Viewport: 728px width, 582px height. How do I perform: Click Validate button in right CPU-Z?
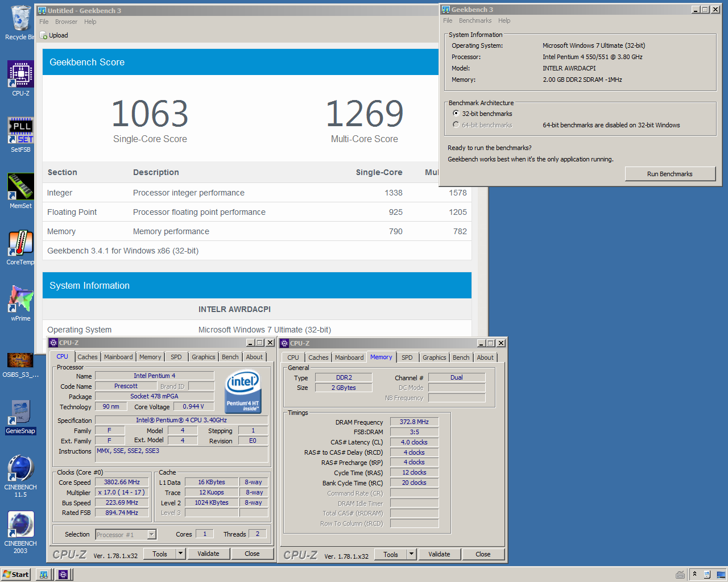pos(439,554)
